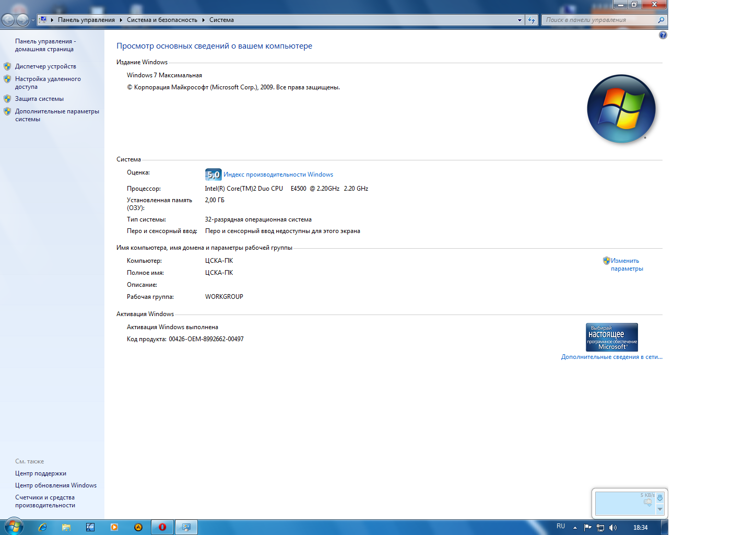Viewport: 756px width, 535px height.
Task: Open Windows Explorer folder icon in taskbar
Action: pos(66,527)
